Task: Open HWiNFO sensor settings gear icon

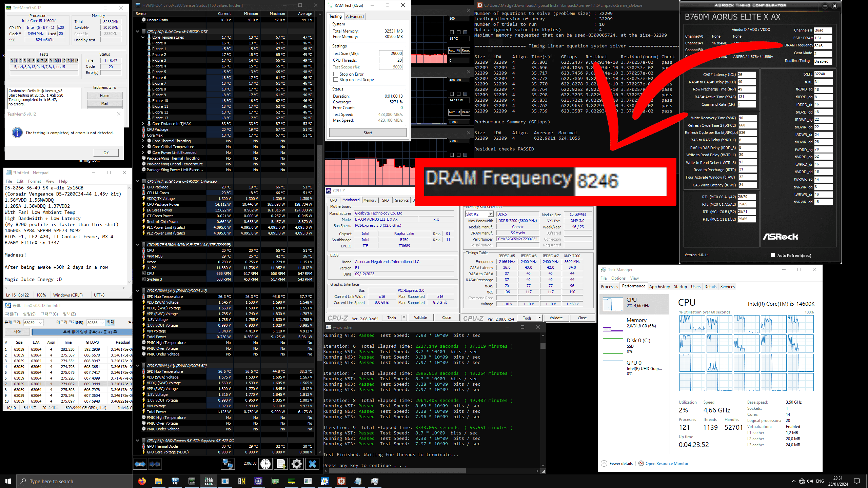Action: (x=297, y=464)
